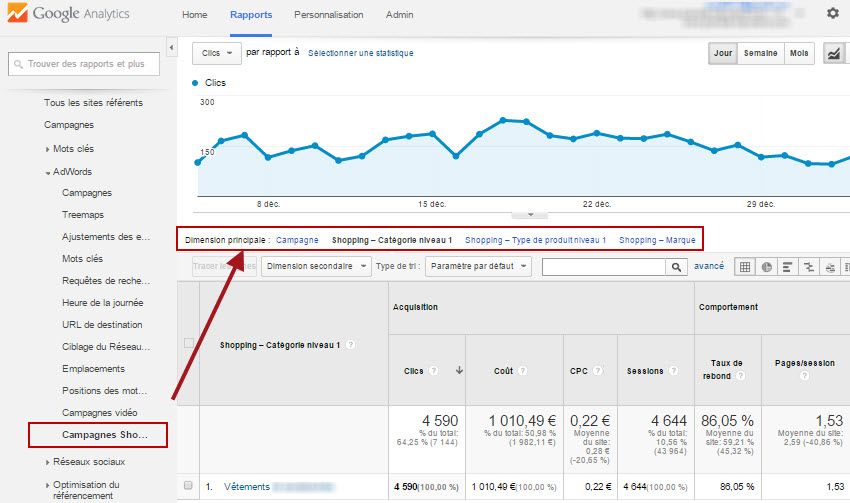Open help for CPC column
This screenshot has height=503, width=850.
point(597,371)
